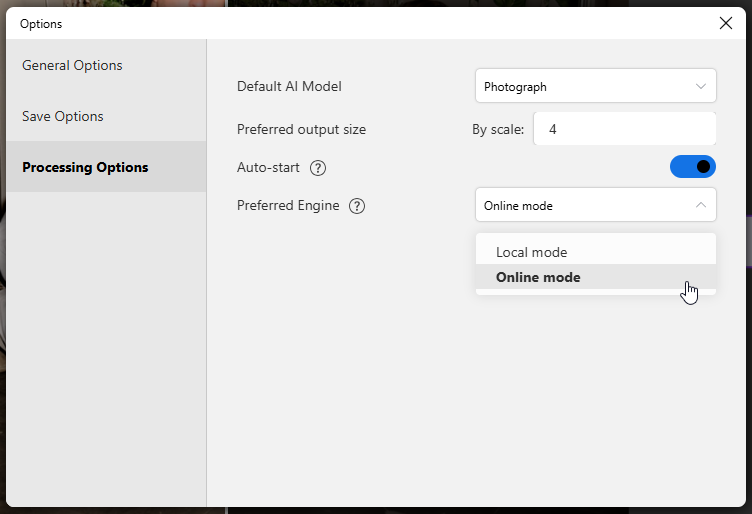The width and height of the screenshot is (752, 514).
Task: Collapse the Preferred Engine dropdown arrow
Action: coord(701,206)
